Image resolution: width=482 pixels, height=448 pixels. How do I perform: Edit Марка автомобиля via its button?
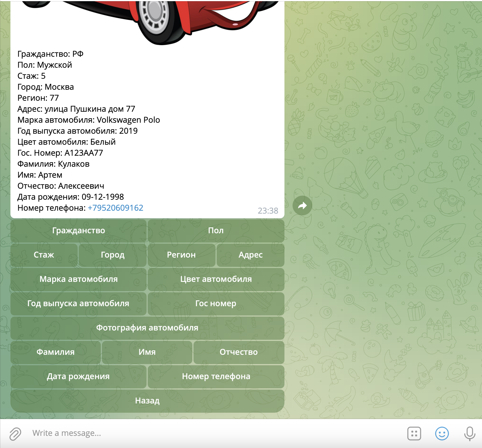[78, 279]
